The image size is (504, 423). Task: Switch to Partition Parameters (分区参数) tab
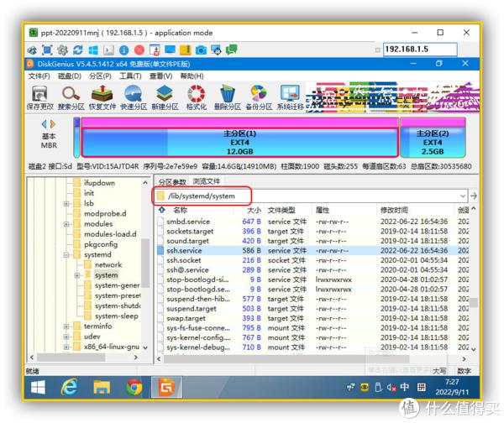click(x=172, y=182)
